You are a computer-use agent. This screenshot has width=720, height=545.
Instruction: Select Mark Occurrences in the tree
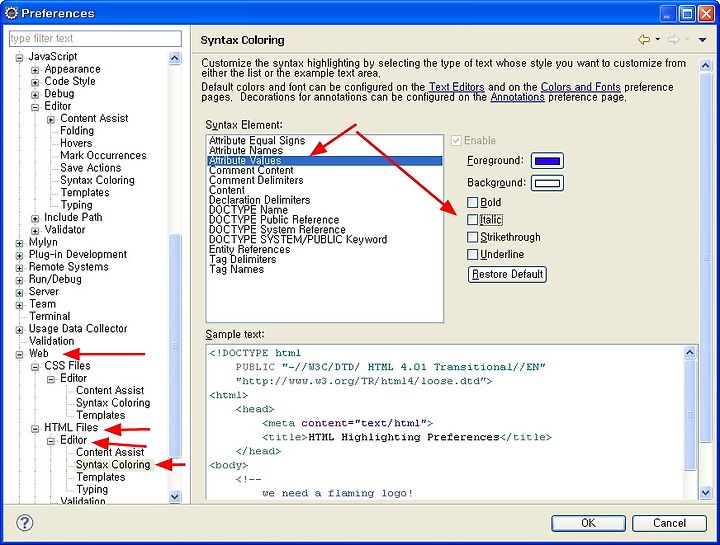coord(103,155)
